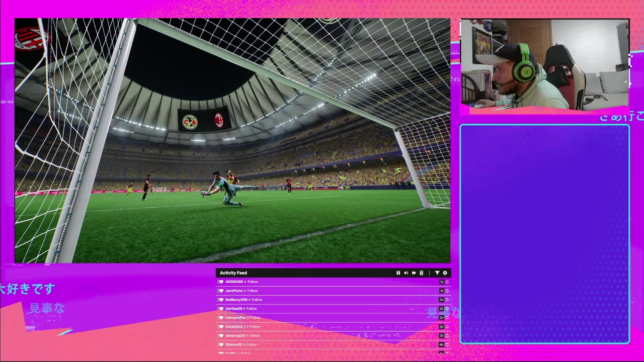Viewport: 644px width, 362px height.
Task: Select the 'annavoig33 > Follow' entry text
Action: pyautogui.click(x=243, y=336)
